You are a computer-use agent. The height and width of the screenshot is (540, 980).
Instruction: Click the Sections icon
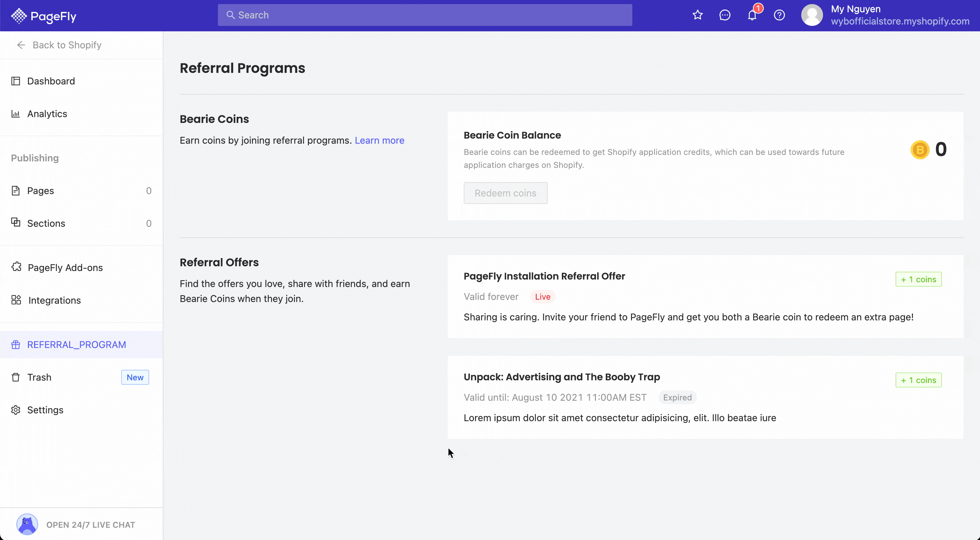pyautogui.click(x=16, y=222)
